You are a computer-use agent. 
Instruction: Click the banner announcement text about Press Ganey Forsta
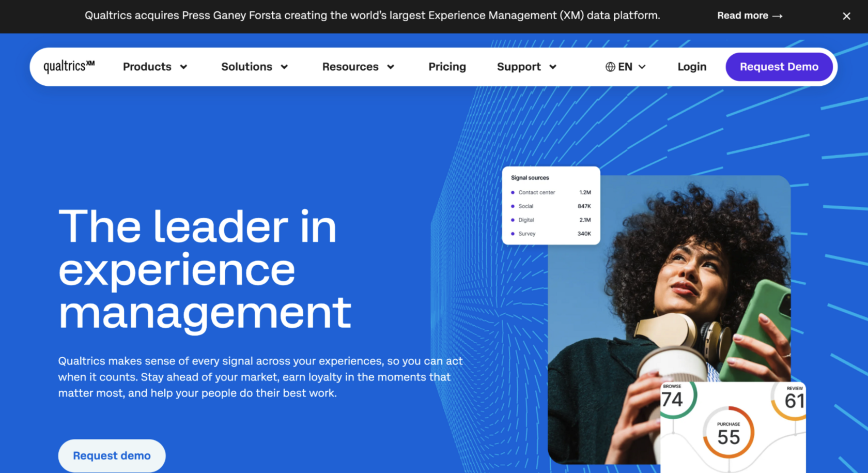pyautogui.click(x=373, y=16)
